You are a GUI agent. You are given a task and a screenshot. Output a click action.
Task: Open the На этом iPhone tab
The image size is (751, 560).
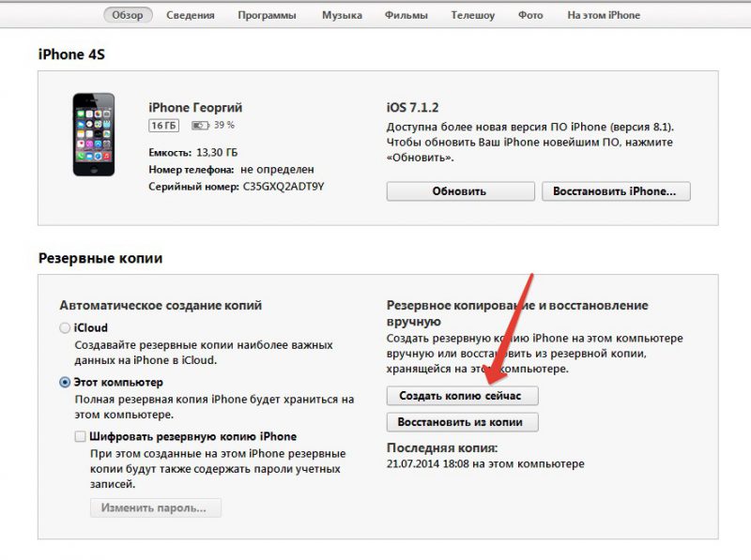[604, 15]
